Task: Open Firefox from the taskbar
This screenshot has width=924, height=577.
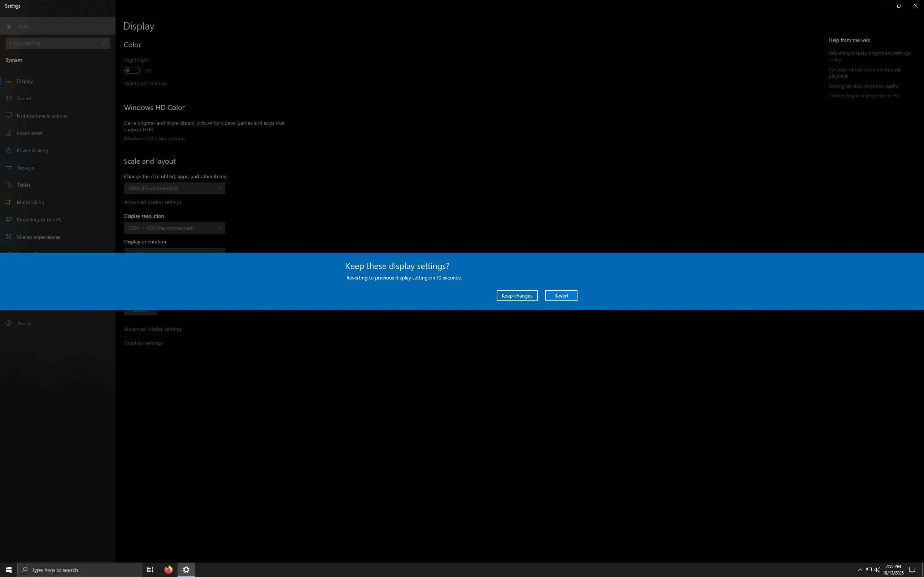Action: (x=169, y=570)
